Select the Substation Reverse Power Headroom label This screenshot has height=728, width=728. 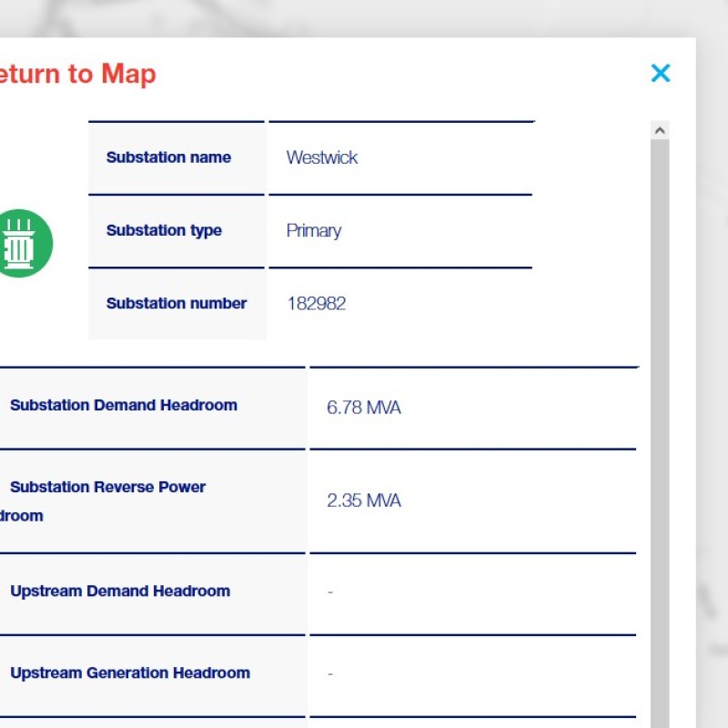coord(107,487)
